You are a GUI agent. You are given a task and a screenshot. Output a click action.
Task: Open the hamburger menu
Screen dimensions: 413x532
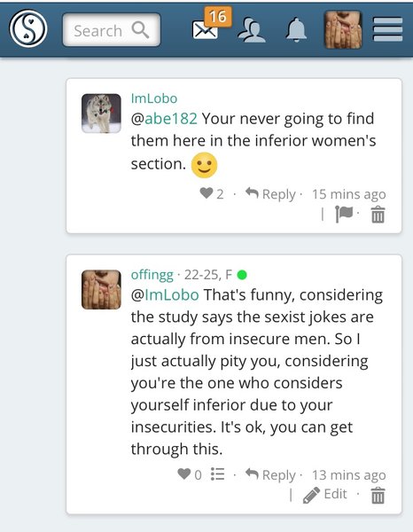pyautogui.click(x=387, y=29)
